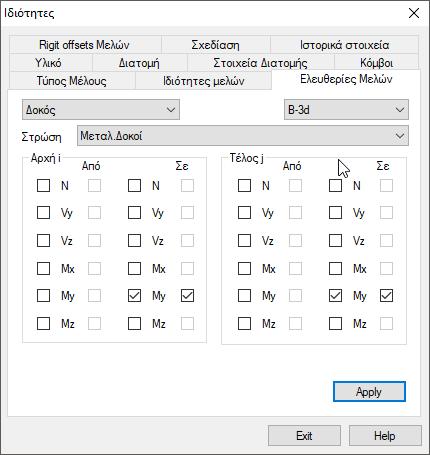Open the Ιδιότητες μελών tab
The width and height of the screenshot is (430, 455).
[203, 81]
